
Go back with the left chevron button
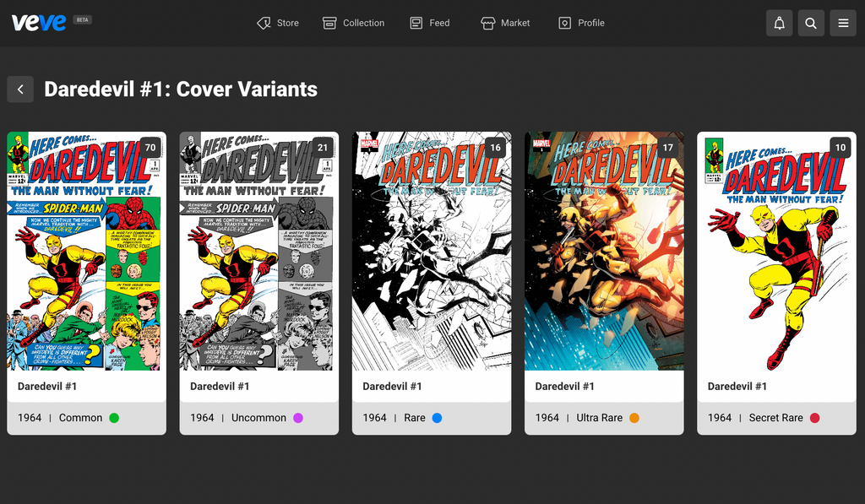click(x=20, y=89)
